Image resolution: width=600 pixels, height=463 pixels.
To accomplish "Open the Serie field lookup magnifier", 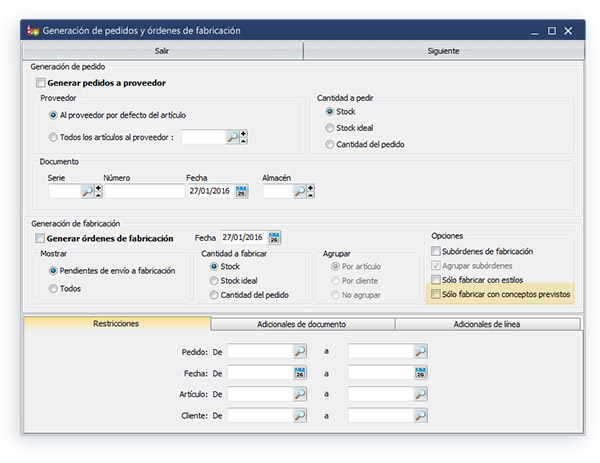I will coord(87,191).
